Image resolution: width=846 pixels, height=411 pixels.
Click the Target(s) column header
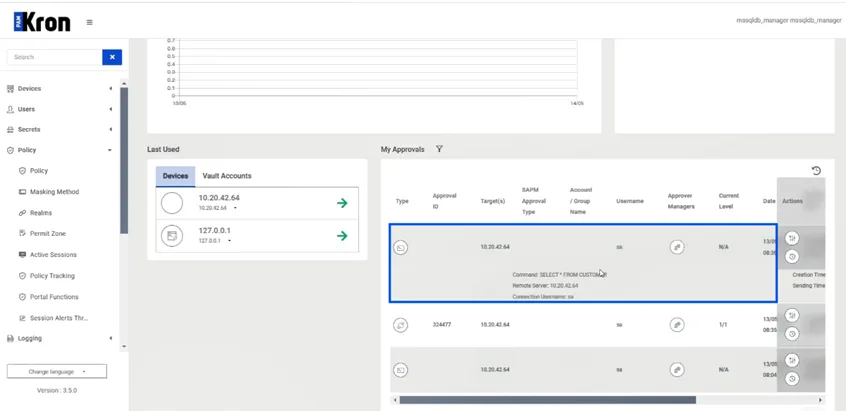pos(493,201)
